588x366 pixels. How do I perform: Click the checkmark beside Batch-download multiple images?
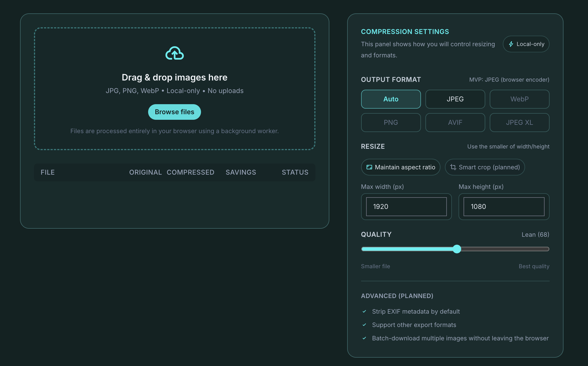(x=364, y=338)
